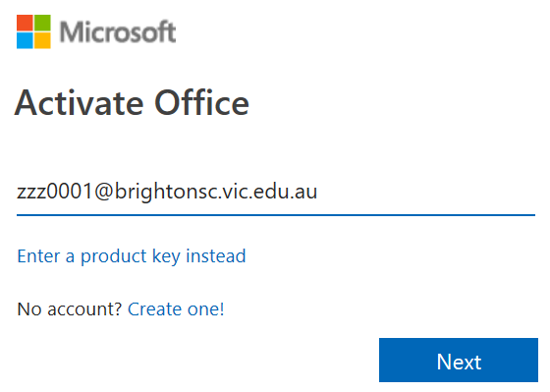
Task: Click the yellow square of Microsoft logo
Action: point(42,40)
